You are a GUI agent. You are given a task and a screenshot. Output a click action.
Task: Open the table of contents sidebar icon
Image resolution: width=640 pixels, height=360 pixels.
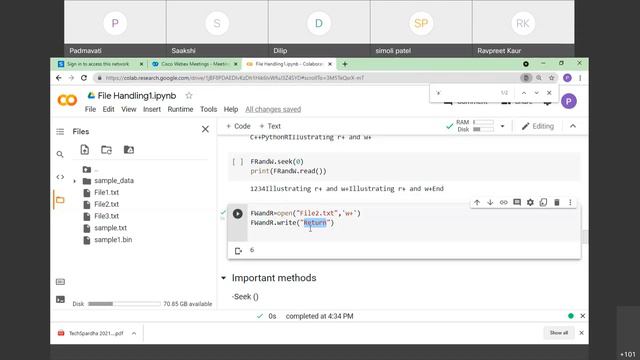click(x=60, y=131)
